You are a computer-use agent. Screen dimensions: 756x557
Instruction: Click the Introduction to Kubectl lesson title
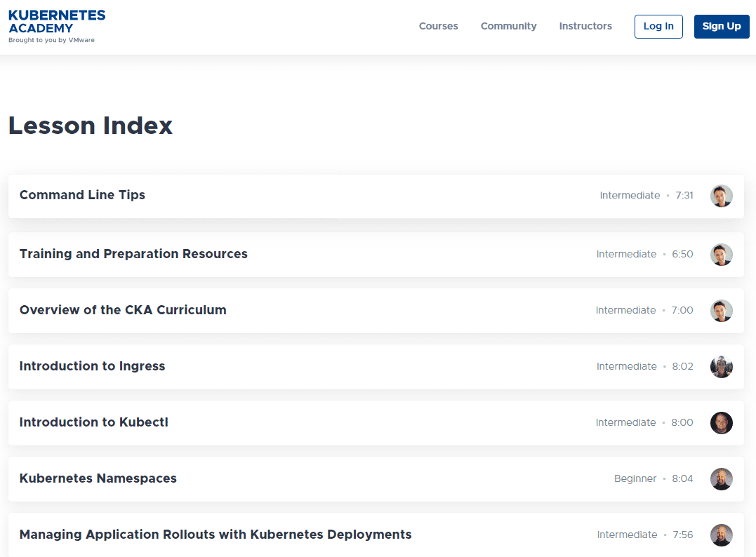(93, 422)
